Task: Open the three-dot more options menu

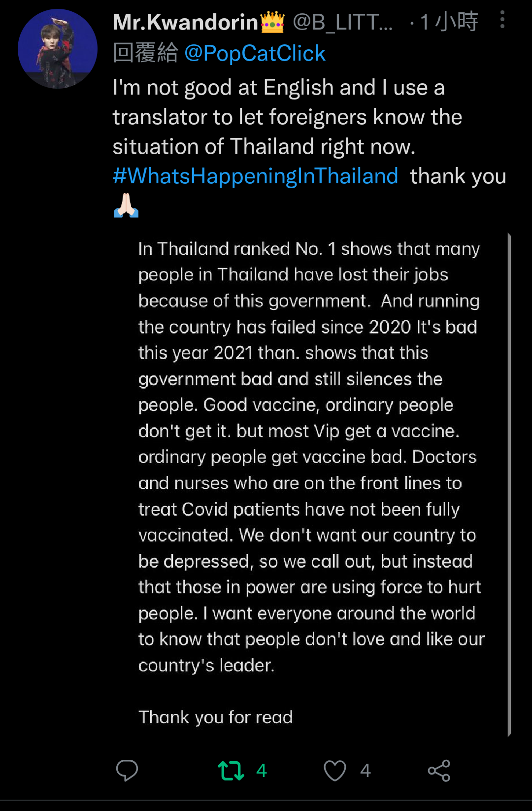Action: point(502,20)
